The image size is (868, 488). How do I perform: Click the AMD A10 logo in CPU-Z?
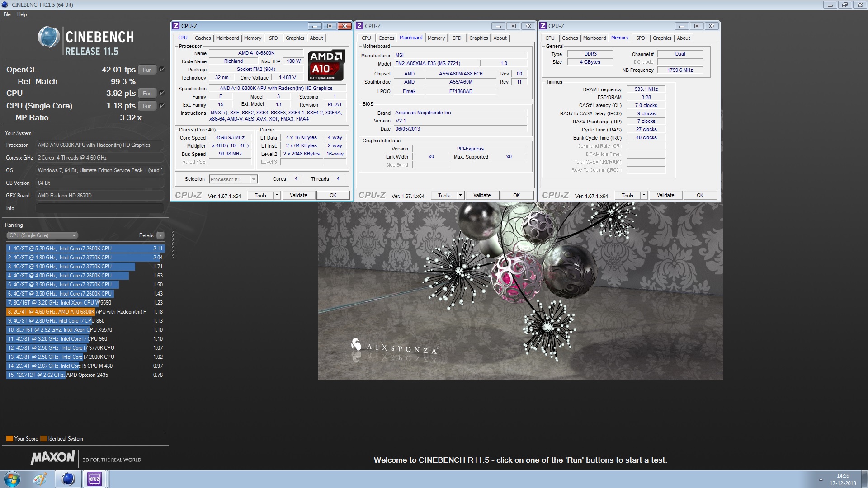[326, 65]
